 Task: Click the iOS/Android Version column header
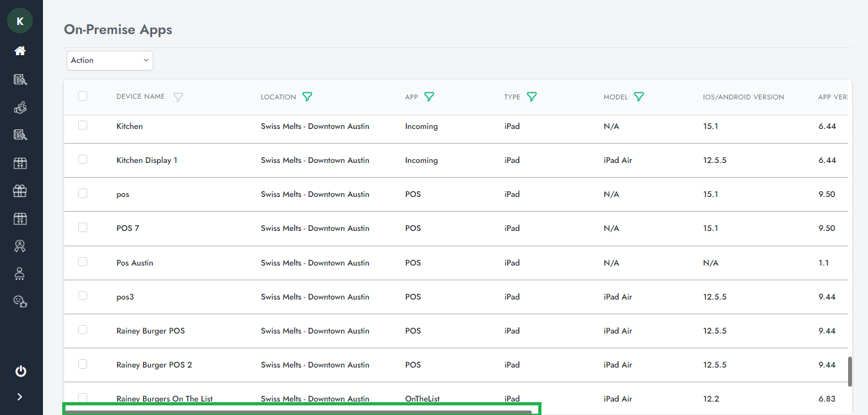(x=743, y=97)
